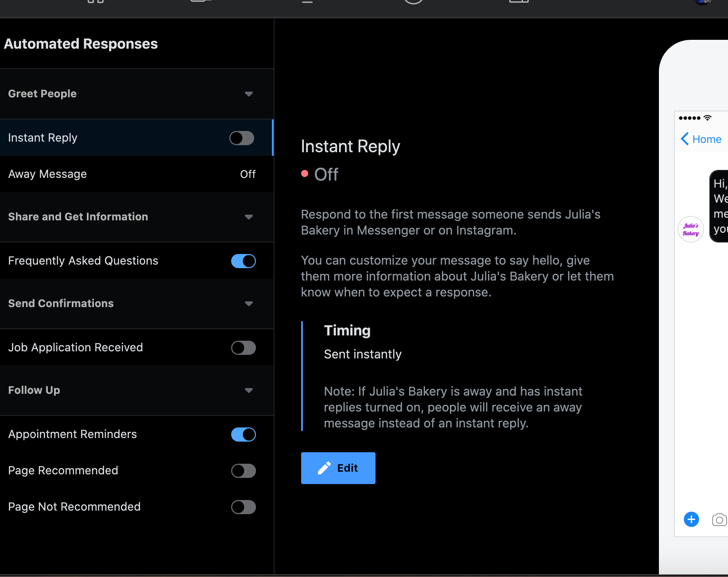Click the note about away messages
The width and height of the screenshot is (728, 577).
453,407
